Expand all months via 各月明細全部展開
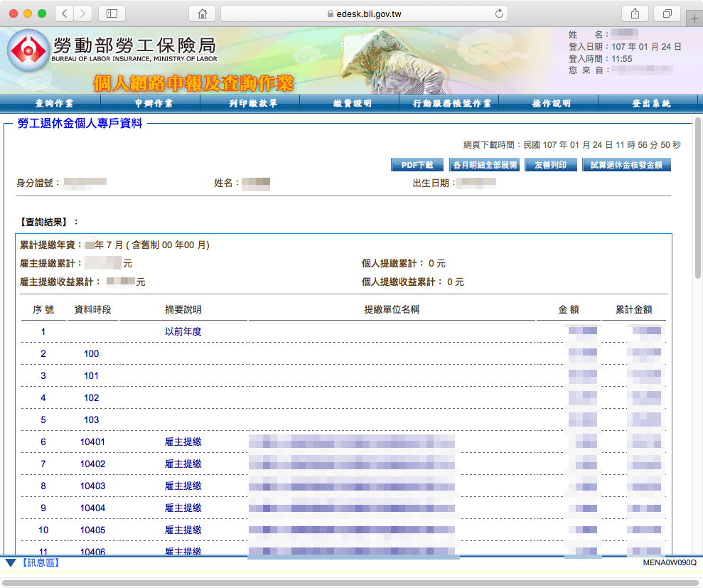 pos(484,164)
